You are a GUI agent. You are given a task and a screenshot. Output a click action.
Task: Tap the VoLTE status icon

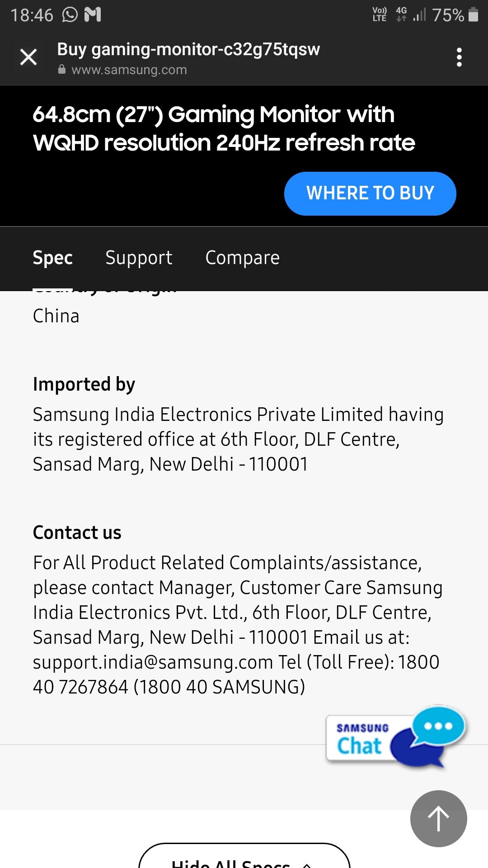point(379,14)
